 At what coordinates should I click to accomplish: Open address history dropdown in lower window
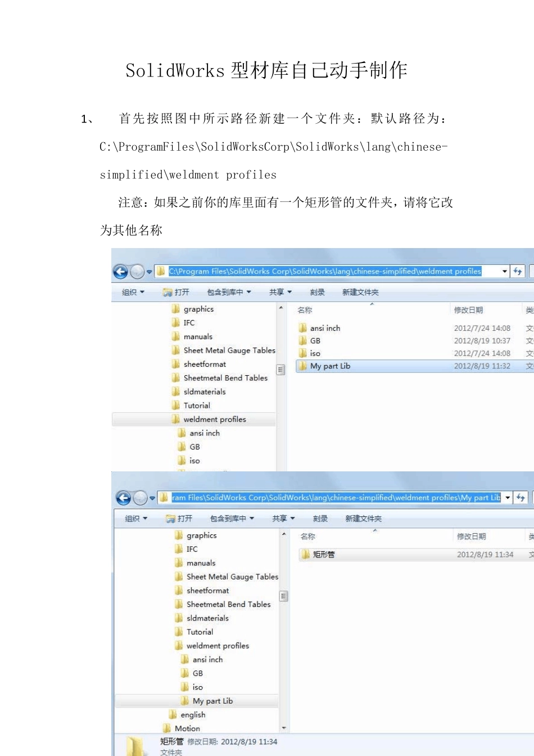tap(508, 498)
